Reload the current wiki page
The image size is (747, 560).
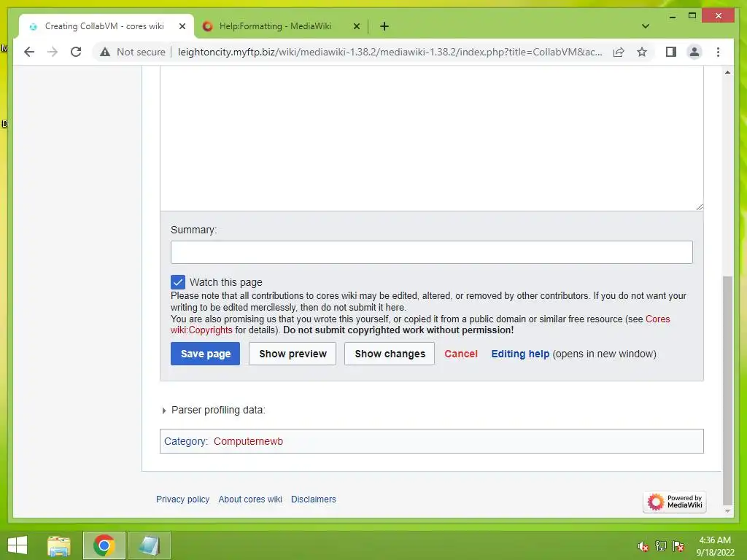click(x=76, y=52)
